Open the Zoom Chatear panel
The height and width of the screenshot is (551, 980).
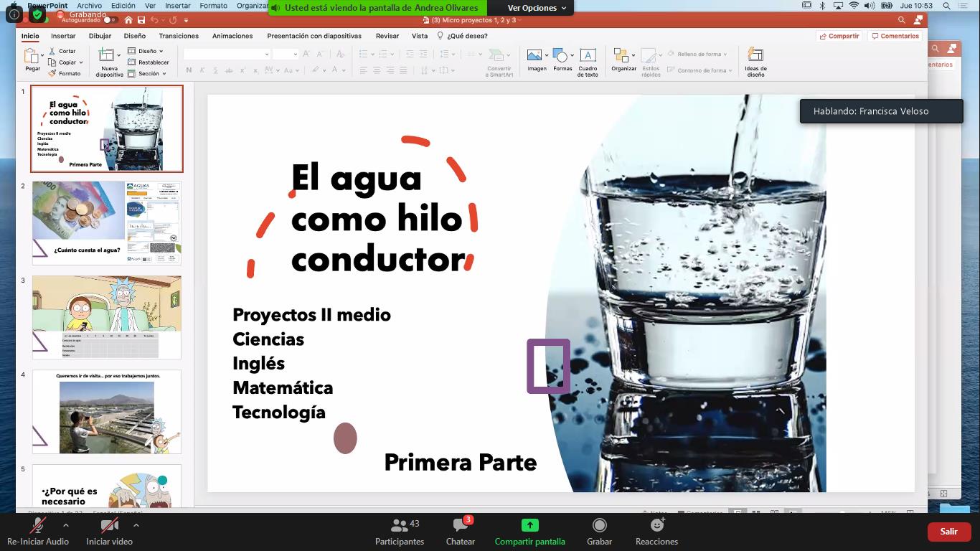(x=461, y=532)
